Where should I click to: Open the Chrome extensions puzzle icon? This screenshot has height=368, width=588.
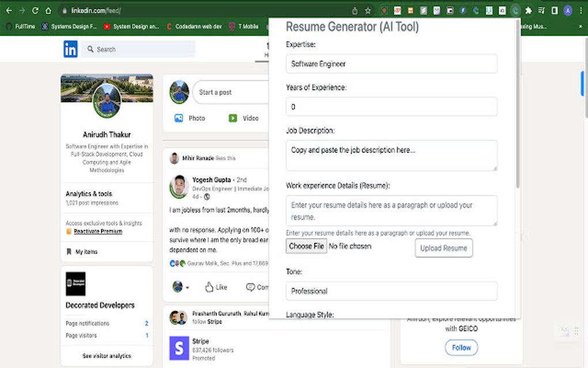[x=528, y=10]
